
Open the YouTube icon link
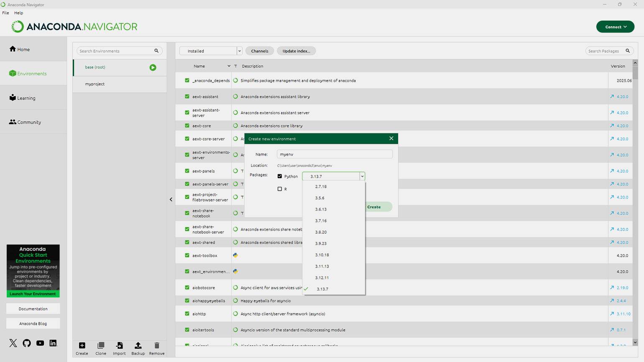tap(40, 343)
